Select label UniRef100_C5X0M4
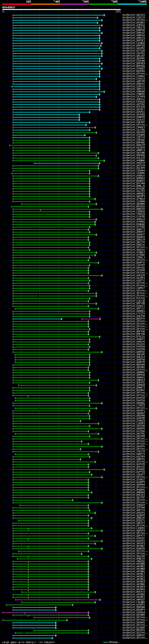The height and width of the screenshot is (644, 149). point(133,61)
